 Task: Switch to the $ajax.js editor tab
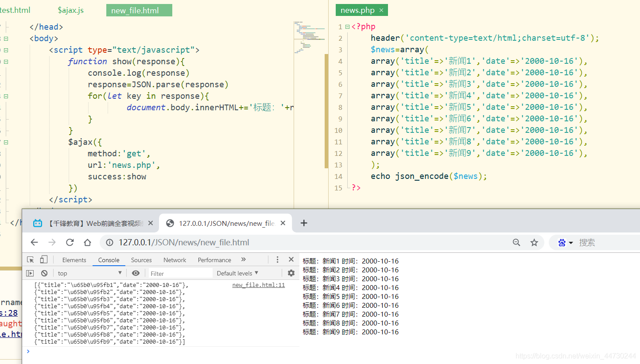(70, 10)
